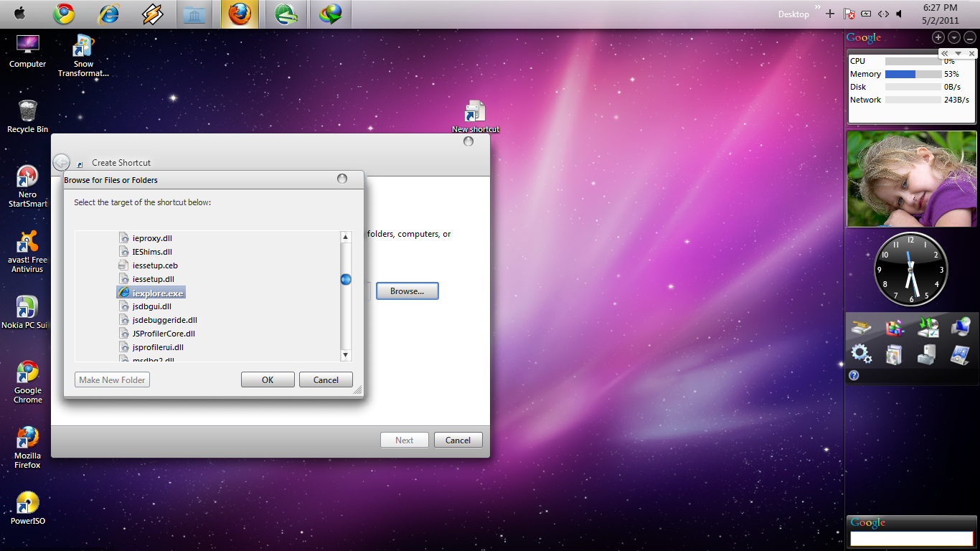This screenshot has height=551, width=980.
Task: Open the gadget help question mark
Action: (854, 375)
